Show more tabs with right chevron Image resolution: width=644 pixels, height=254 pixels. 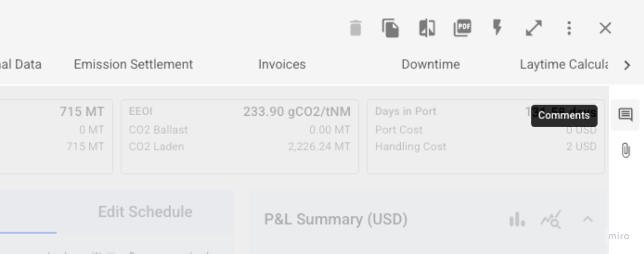[x=627, y=65]
